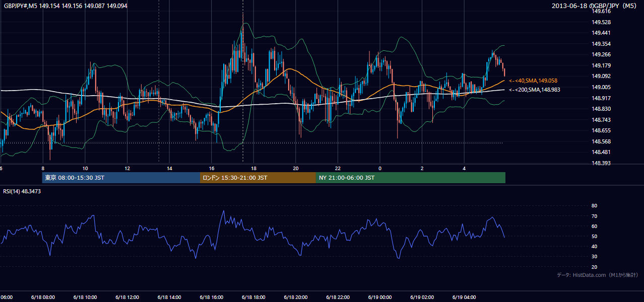This screenshot has height=302, width=644.
Task: Select the NY 21:00-06:00 JST session bar
Action: (411, 178)
